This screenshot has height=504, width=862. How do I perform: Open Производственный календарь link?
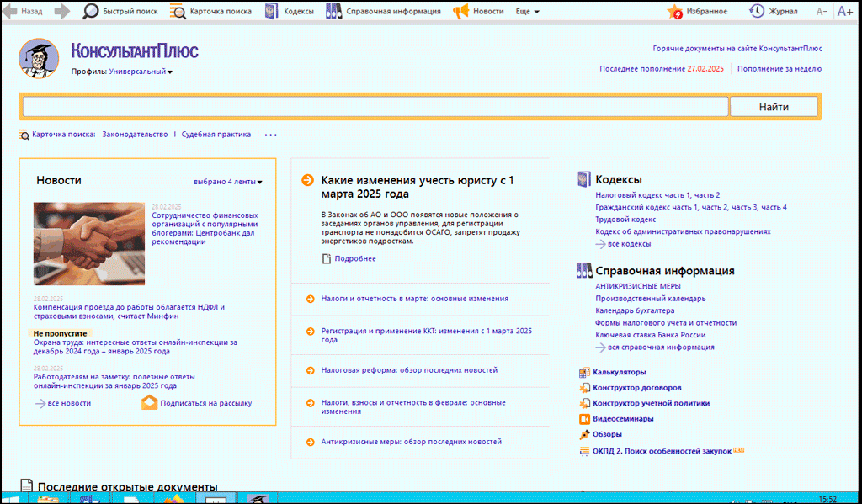pyautogui.click(x=651, y=299)
